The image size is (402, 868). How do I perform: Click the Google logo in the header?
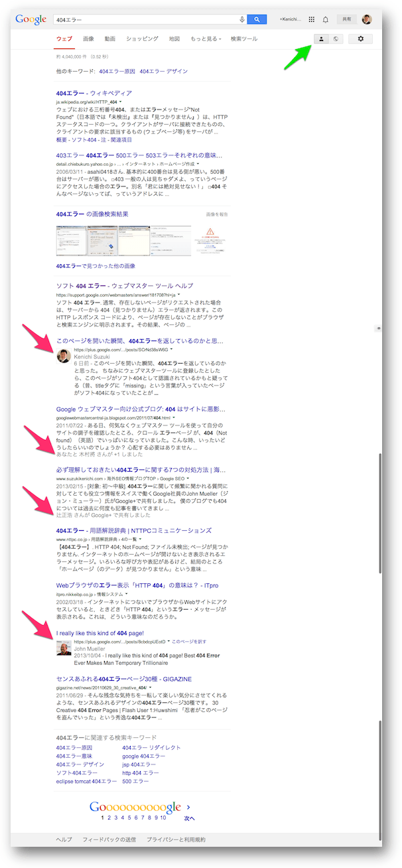(31, 19)
